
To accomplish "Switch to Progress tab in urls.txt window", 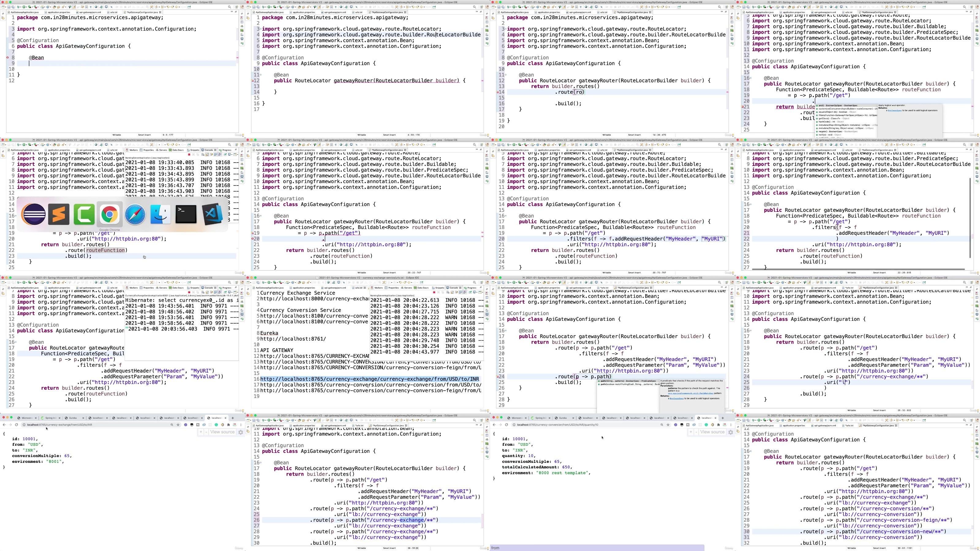I will 470,288.
